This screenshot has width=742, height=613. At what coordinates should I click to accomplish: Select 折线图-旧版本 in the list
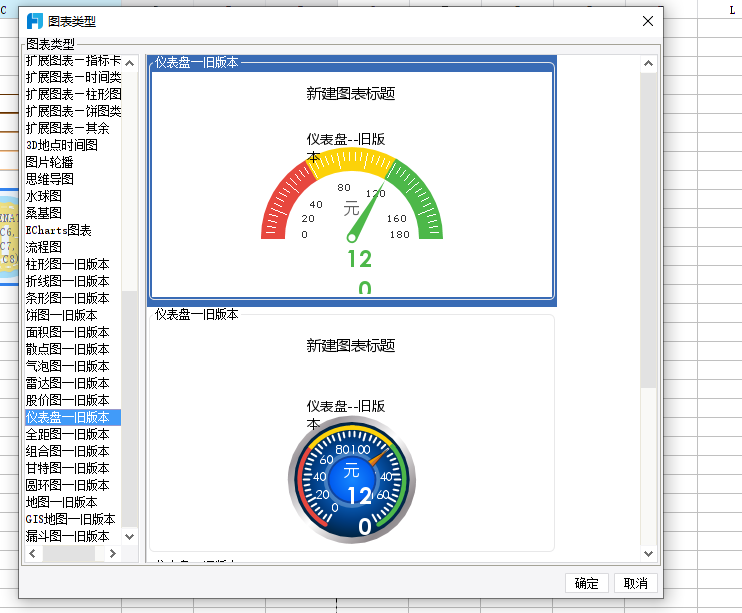click(73, 281)
